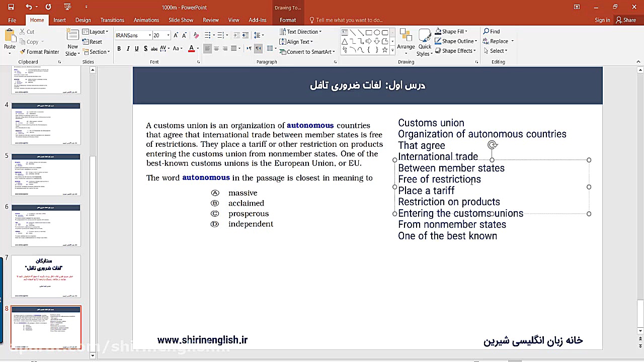The height and width of the screenshot is (362, 644).
Task: Click the Replace button
Action: tap(498, 41)
